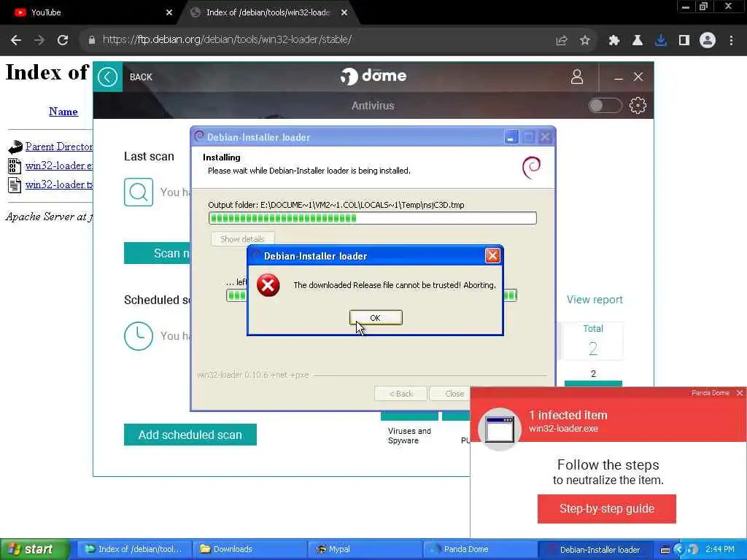Click the Panda Dome logo in header
The image size is (747, 560).
pyautogui.click(x=373, y=76)
